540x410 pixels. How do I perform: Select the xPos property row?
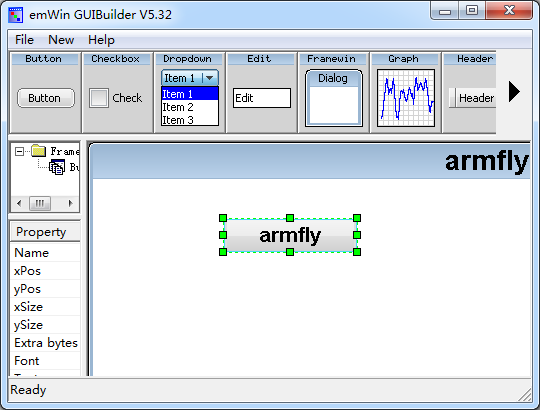[x=45, y=271]
